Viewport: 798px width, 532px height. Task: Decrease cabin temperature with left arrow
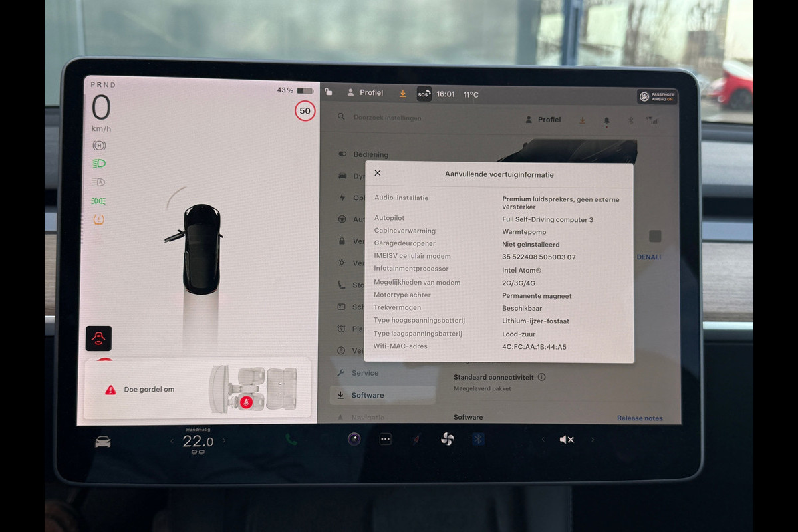coord(172,440)
